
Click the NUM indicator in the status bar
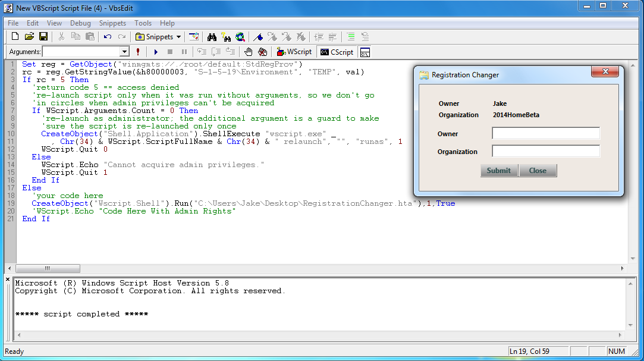click(x=617, y=351)
